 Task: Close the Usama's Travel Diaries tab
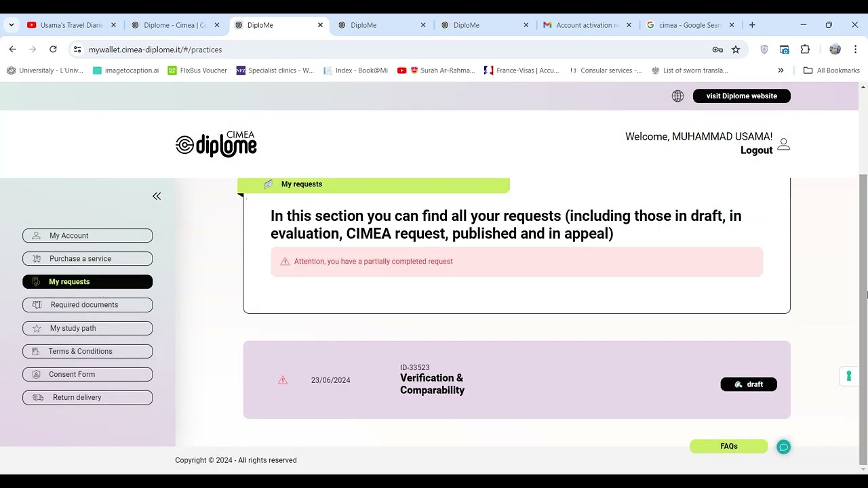(x=113, y=25)
